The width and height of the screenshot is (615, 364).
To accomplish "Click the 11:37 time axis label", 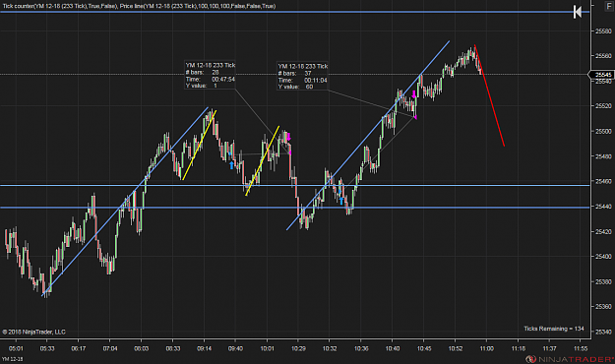I will (549, 348).
